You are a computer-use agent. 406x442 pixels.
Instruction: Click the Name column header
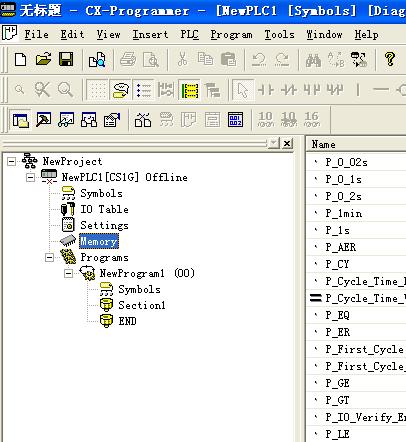pyautogui.click(x=356, y=144)
